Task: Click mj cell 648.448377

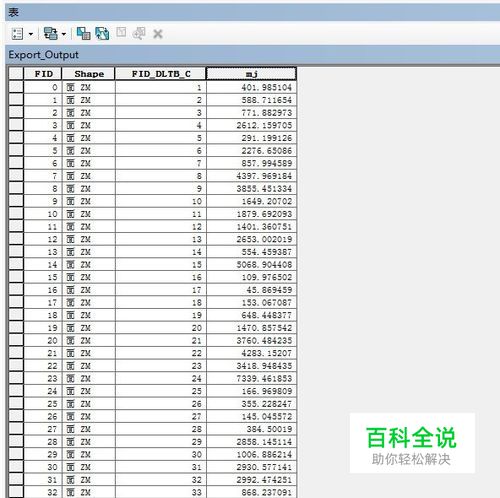Action: pos(251,315)
